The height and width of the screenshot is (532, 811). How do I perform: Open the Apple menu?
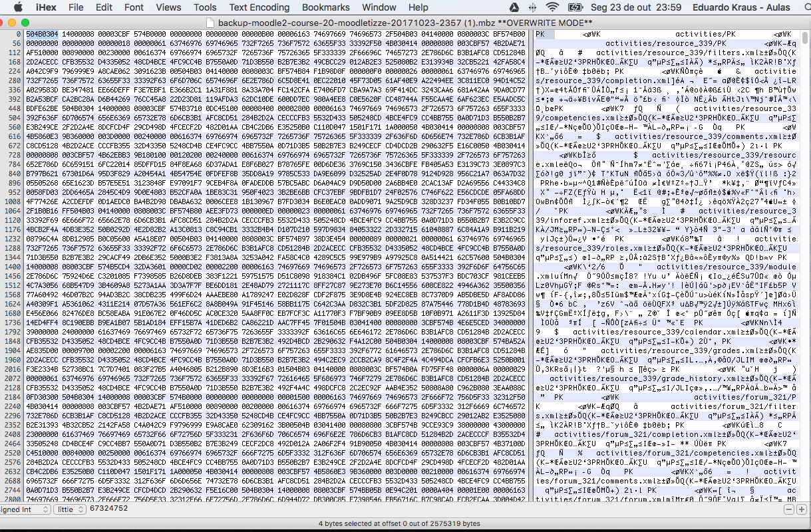tap(17, 7)
